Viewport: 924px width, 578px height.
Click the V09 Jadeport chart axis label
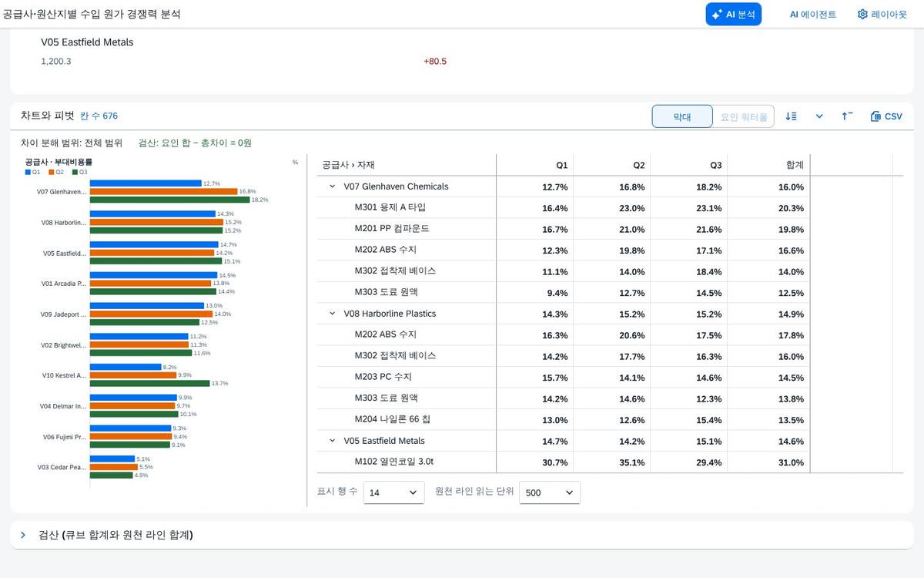pos(63,314)
